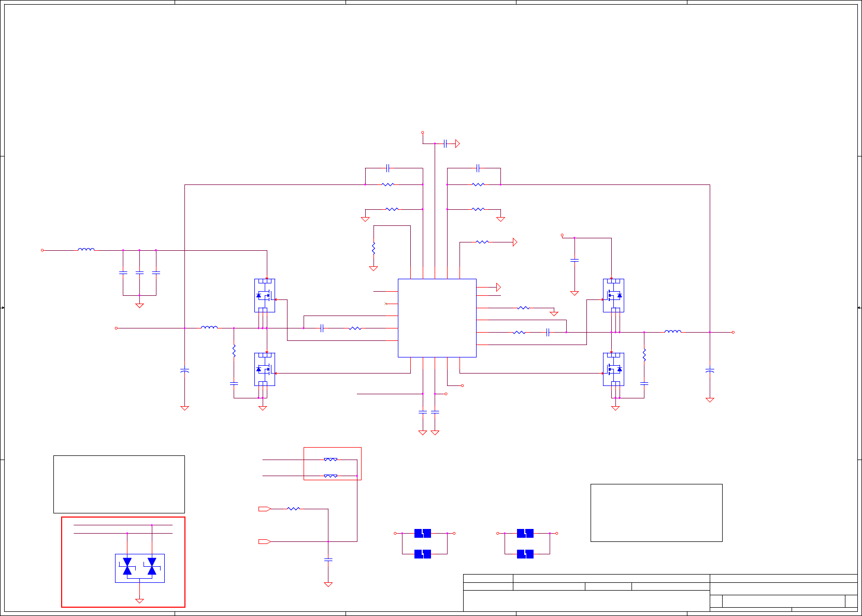Click the empty note box at lower right
The height and width of the screenshot is (616, 862).
point(656,513)
